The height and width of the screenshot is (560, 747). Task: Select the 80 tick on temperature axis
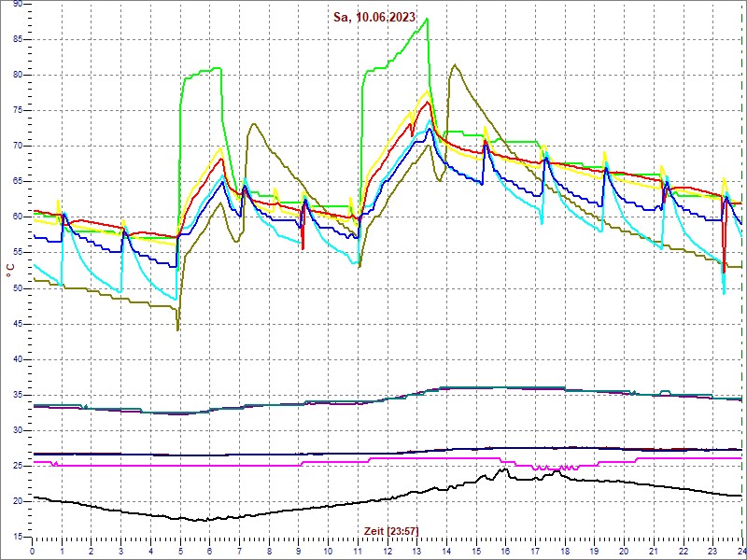pos(18,76)
